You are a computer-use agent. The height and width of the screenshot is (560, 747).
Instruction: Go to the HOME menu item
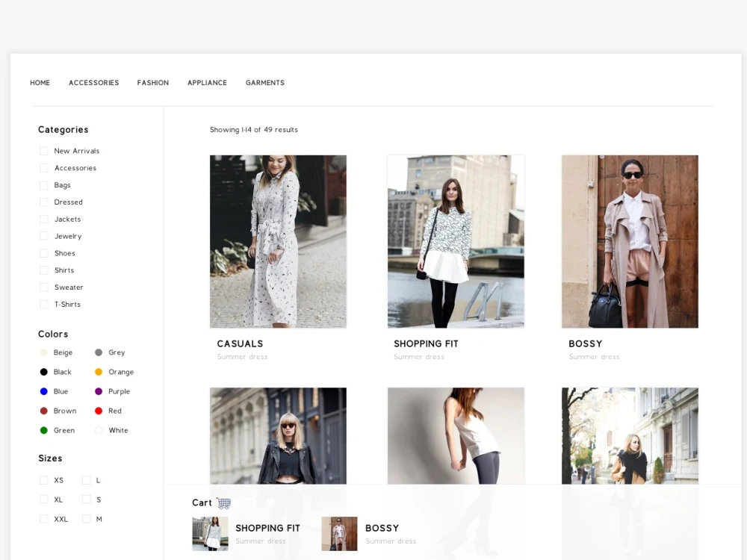(40, 83)
